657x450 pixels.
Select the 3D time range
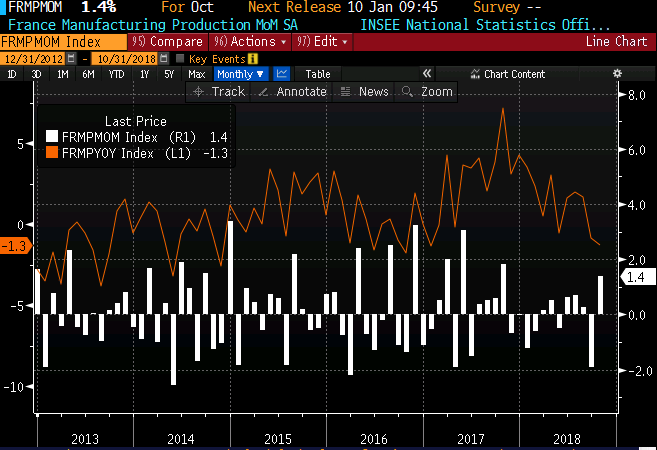36,74
